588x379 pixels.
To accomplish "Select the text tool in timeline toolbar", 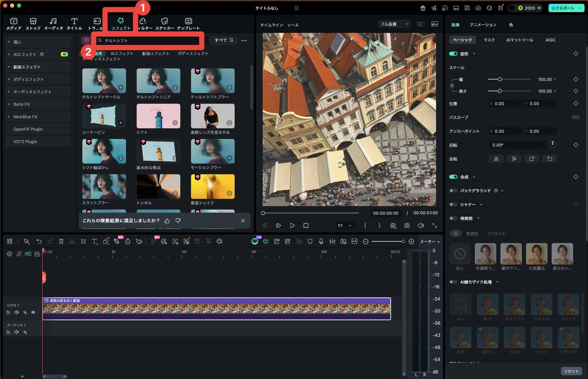I will (94, 241).
